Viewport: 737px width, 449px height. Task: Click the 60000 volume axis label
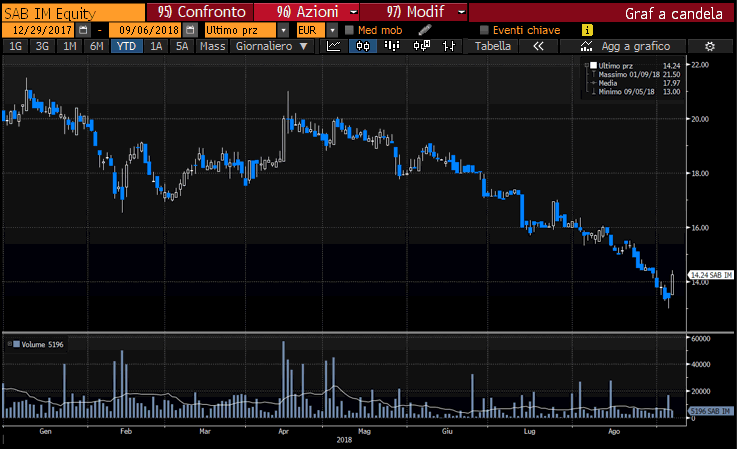[x=701, y=339]
